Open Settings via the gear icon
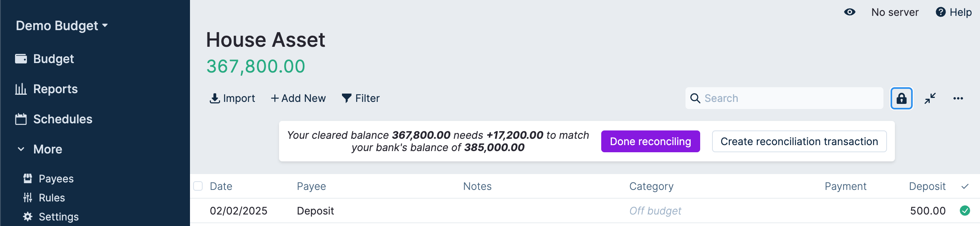The image size is (980, 226). point(28,216)
